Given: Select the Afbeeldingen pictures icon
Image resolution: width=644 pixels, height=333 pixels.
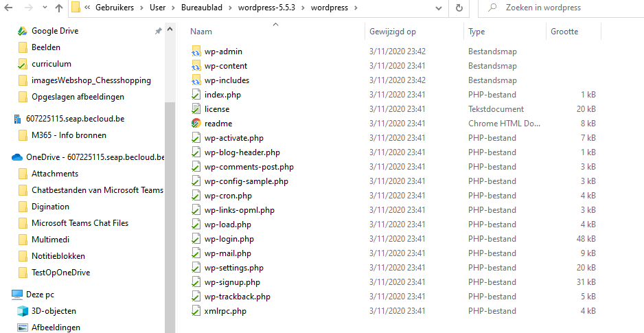Looking at the screenshot, I should [23, 328].
